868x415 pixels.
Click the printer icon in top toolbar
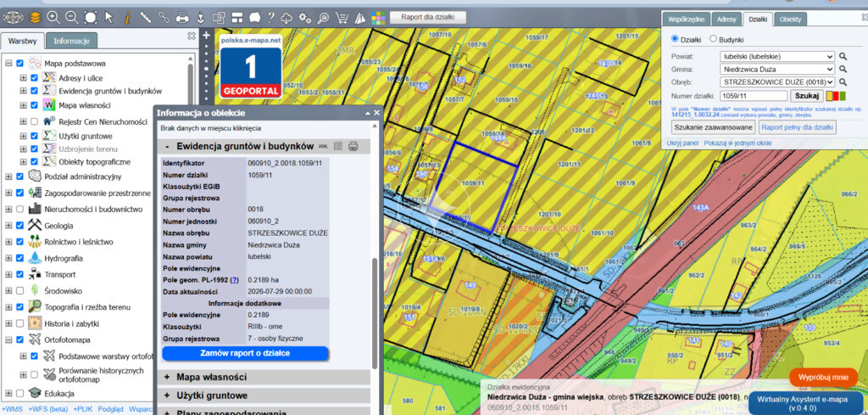pos(182,18)
